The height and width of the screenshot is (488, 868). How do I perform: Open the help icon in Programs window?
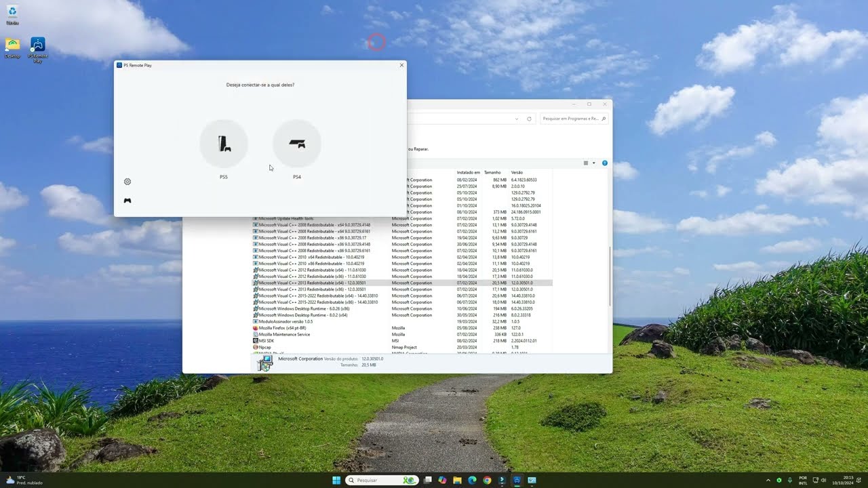pos(605,163)
